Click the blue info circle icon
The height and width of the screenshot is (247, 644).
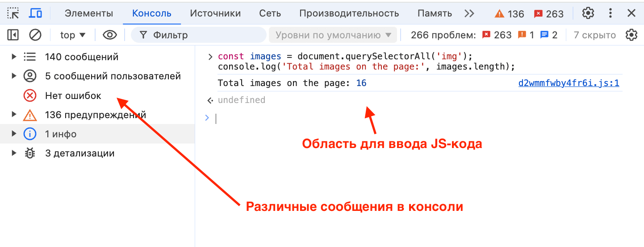point(29,134)
